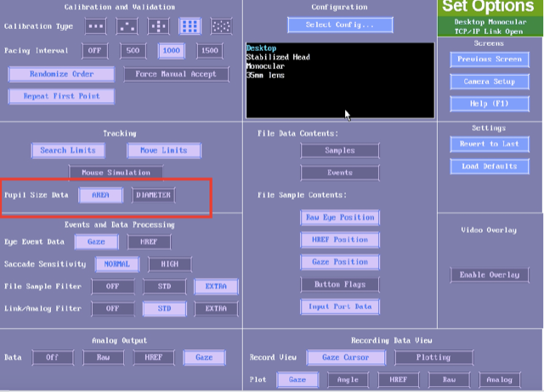Set pacing interval to 1000

click(x=172, y=51)
